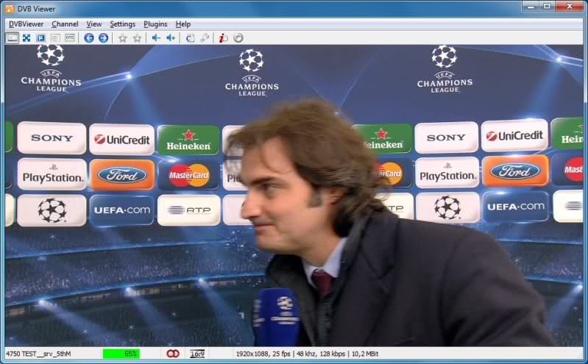Minimize the DVB Viewer window
588x364 pixels.
click(x=531, y=6)
